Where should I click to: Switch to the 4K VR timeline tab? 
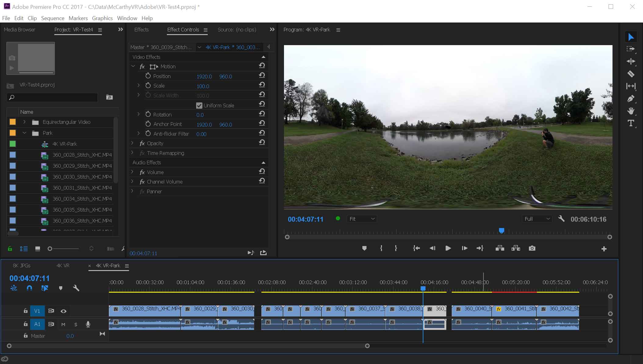click(63, 266)
